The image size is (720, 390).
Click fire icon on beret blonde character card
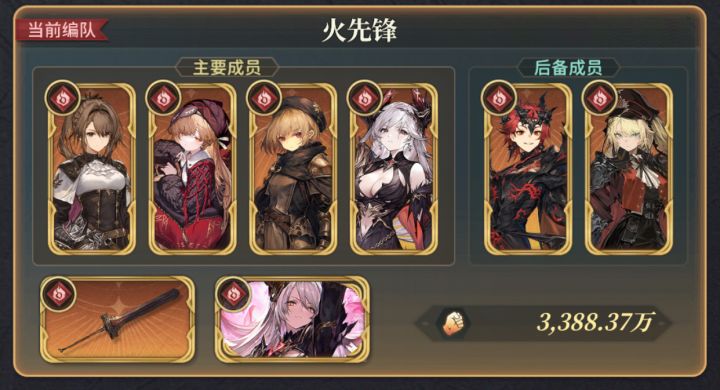coord(264,99)
